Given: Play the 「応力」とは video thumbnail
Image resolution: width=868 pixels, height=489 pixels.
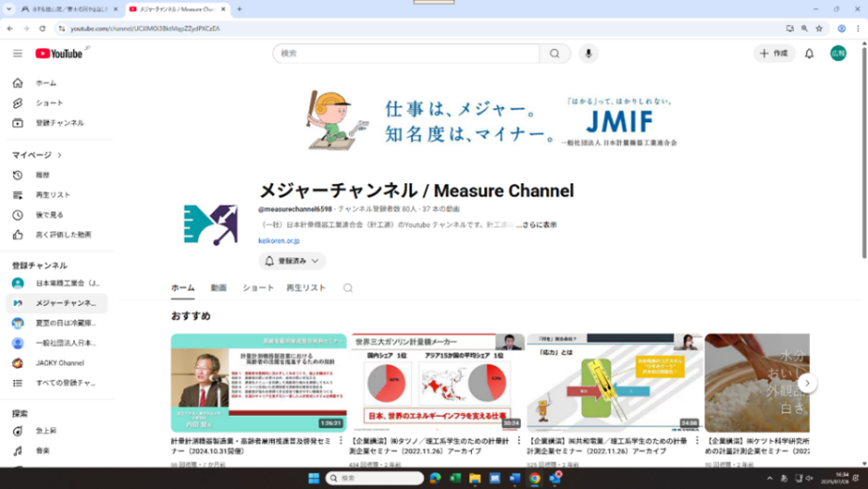Looking at the screenshot, I should point(615,383).
